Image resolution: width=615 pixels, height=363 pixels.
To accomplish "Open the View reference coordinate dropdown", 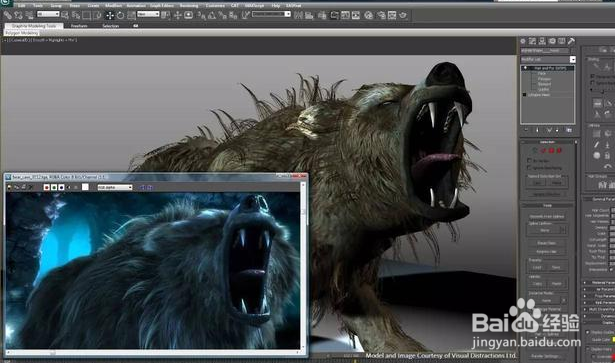I will (148, 14).
